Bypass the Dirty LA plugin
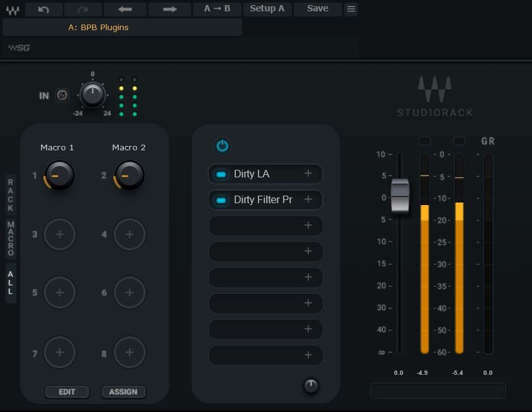 click(221, 174)
